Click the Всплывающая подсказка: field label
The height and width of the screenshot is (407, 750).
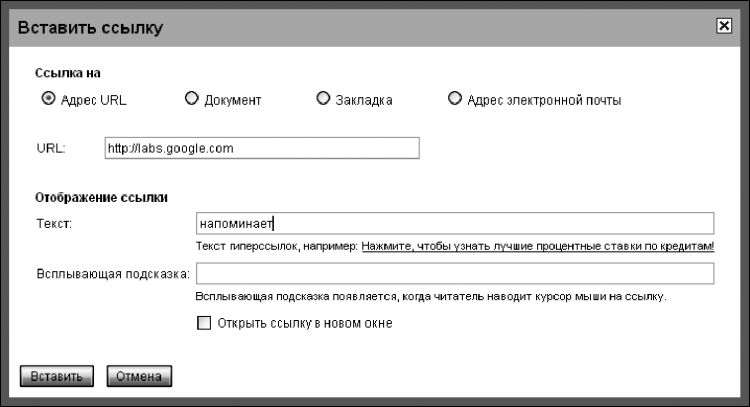(x=113, y=274)
